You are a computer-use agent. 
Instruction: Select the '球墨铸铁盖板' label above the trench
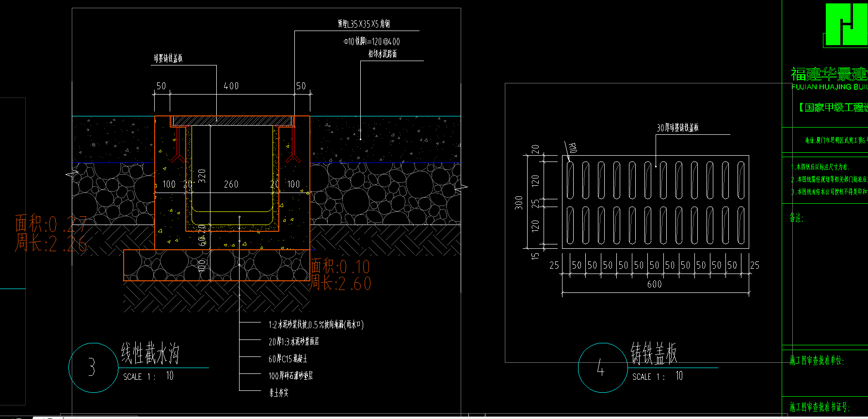(168, 59)
